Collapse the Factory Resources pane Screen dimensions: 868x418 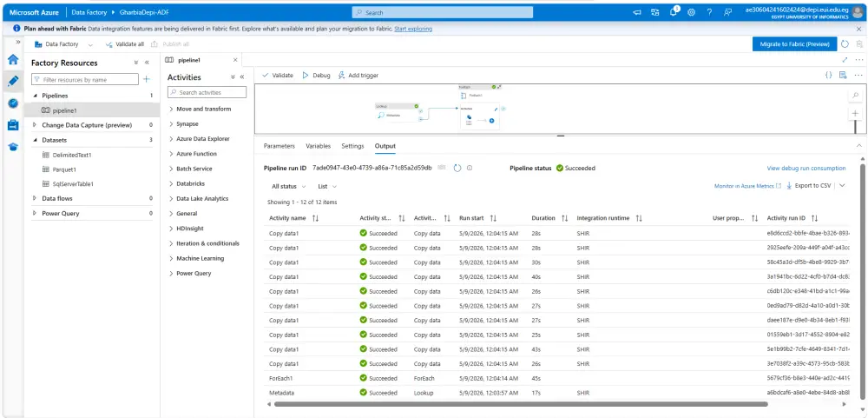click(147, 63)
